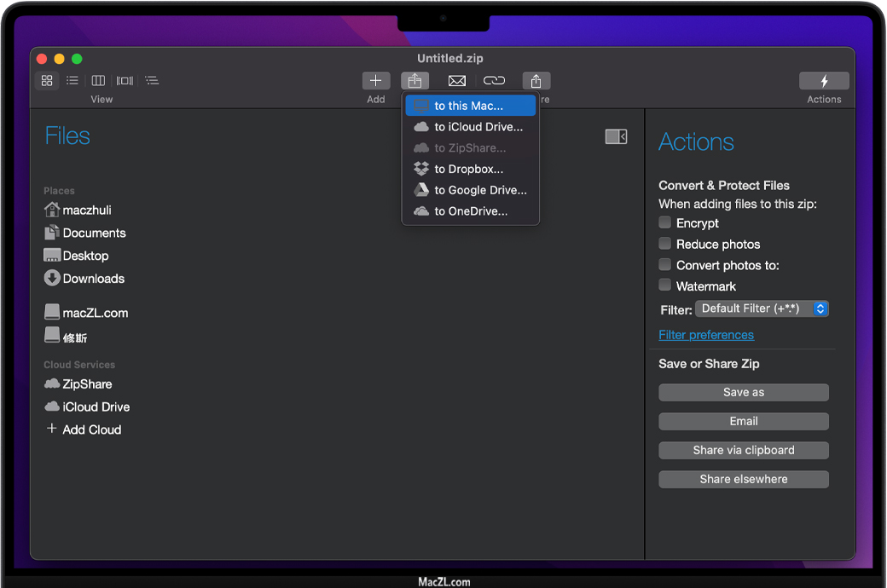Select "to Dropbox..." from the menu

[470, 169]
